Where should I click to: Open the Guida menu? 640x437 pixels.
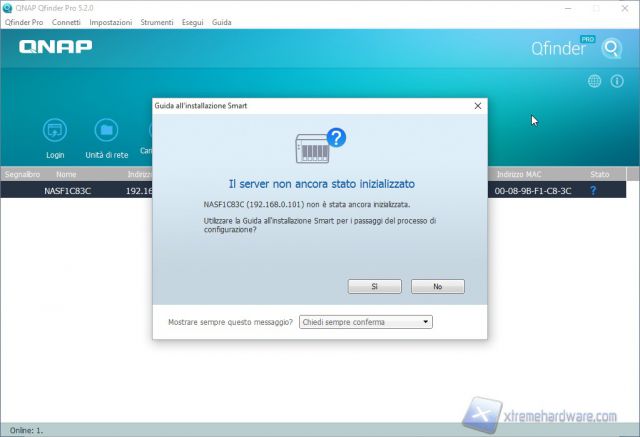[221, 22]
